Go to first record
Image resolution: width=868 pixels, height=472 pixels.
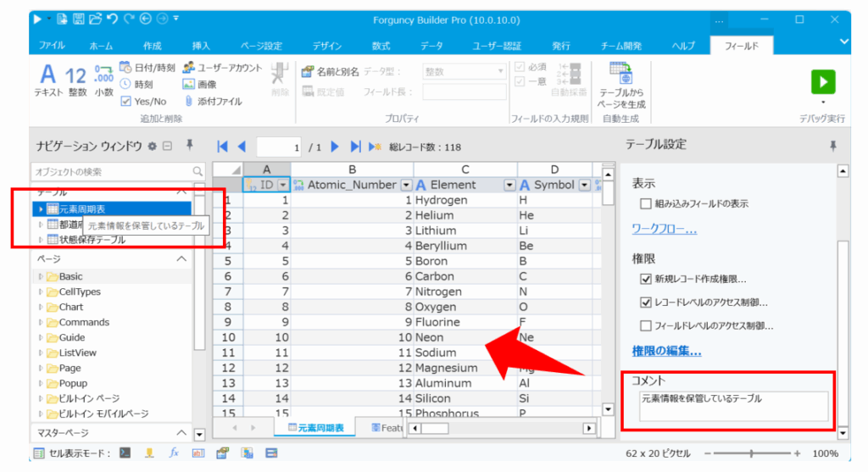click(x=223, y=147)
